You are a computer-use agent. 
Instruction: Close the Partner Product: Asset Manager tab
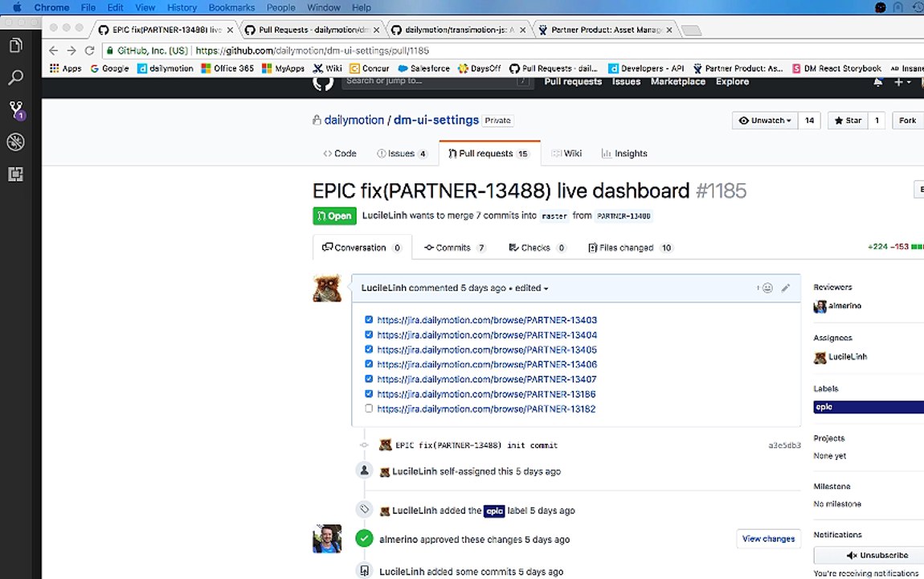click(x=668, y=30)
